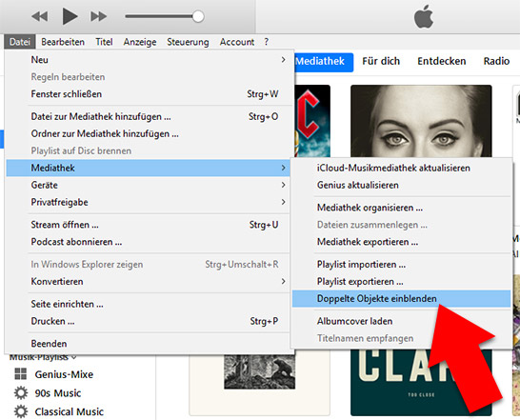Screen dimensions: 520x420
Task: Adjust the volume slider knob
Action: point(198,16)
